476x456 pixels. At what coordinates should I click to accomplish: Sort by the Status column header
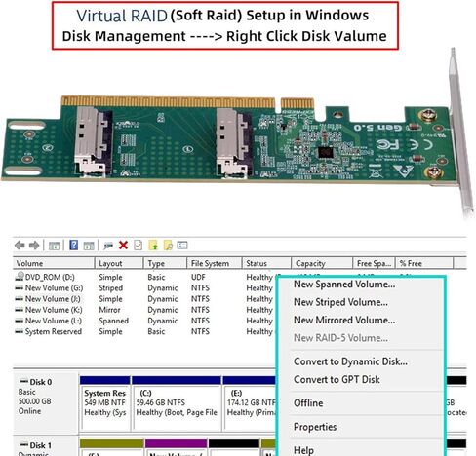266,263
